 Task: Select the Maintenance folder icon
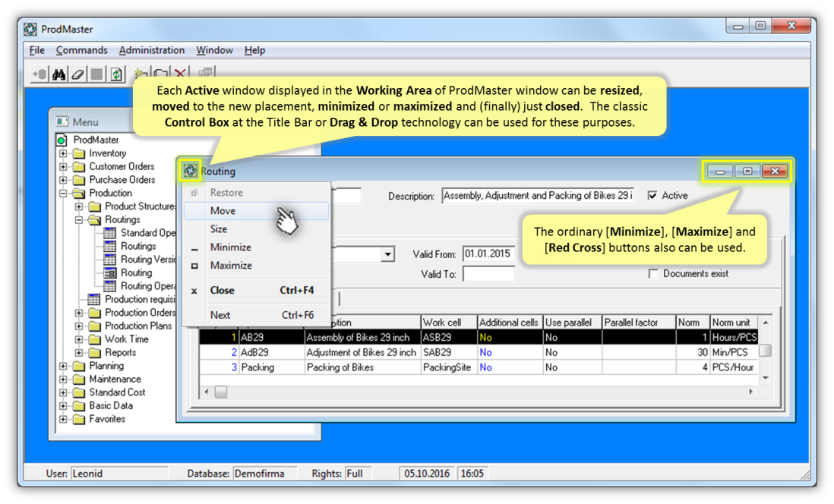pos(79,379)
